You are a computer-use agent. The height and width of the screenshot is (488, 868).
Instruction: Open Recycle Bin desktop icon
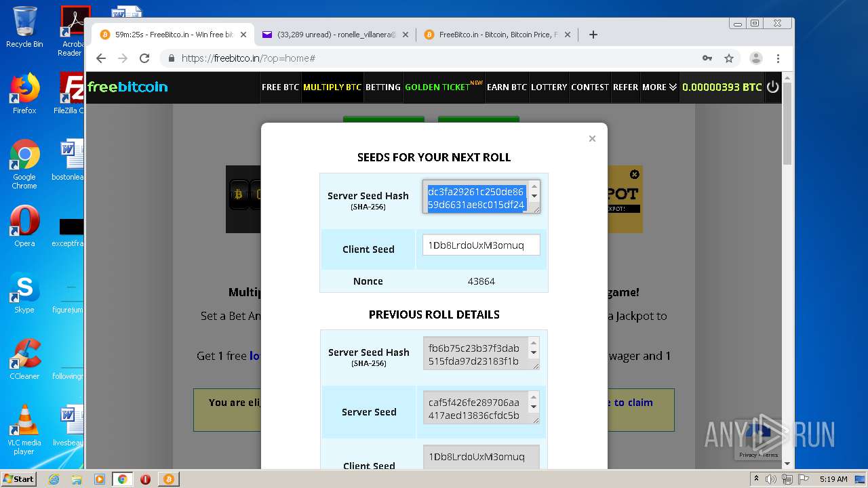coord(24,27)
